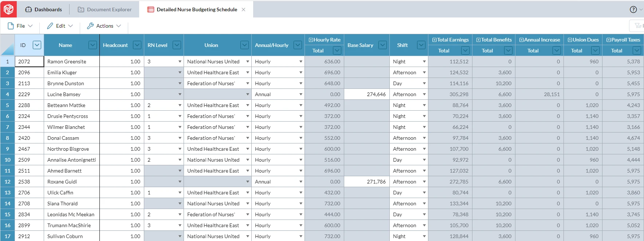Click Base Salary cell showing 271,786
Screen dimensions: 644x241
point(367,182)
